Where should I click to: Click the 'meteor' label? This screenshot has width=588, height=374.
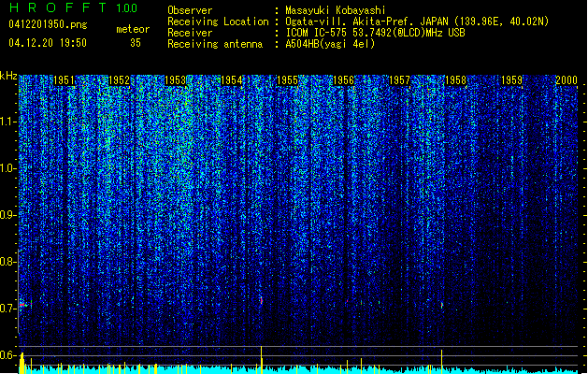pos(133,29)
